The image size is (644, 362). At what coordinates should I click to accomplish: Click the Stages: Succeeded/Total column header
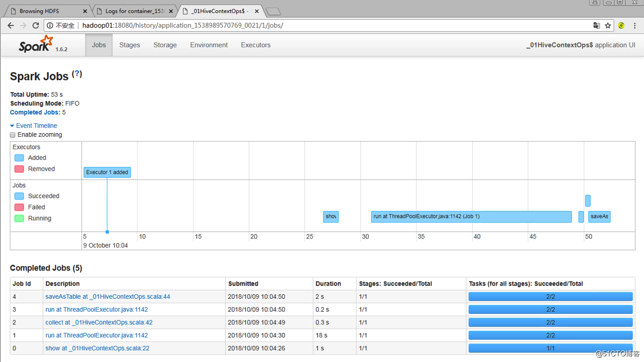click(x=411, y=284)
